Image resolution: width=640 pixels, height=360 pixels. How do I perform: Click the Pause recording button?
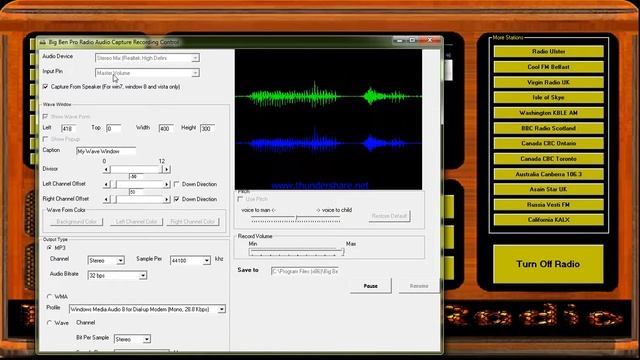[x=371, y=286]
